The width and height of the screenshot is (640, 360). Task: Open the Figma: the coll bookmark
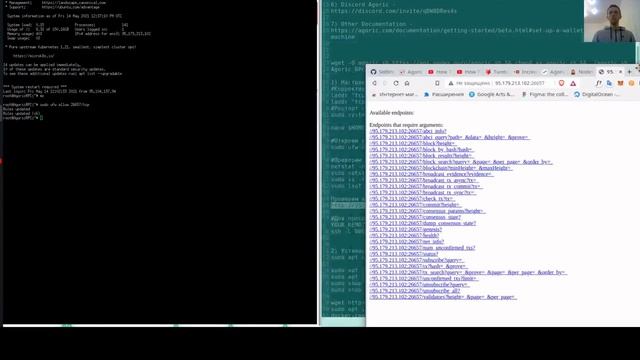tap(544, 94)
